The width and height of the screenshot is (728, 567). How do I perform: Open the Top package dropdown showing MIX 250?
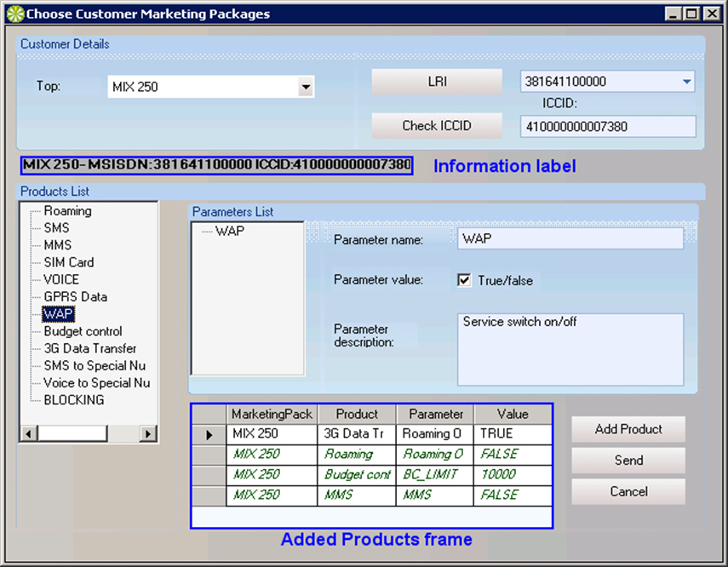[305, 87]
